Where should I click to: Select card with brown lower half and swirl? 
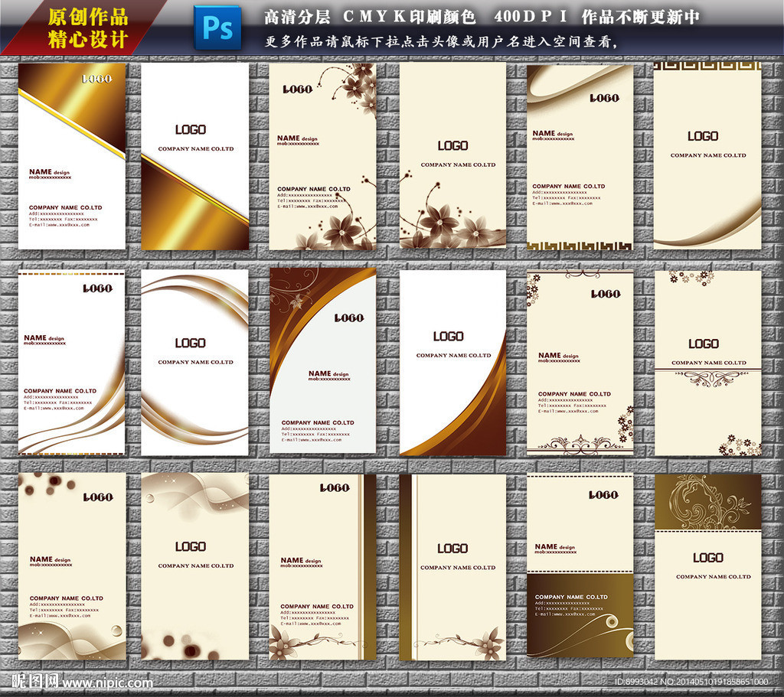coord(580,565)
